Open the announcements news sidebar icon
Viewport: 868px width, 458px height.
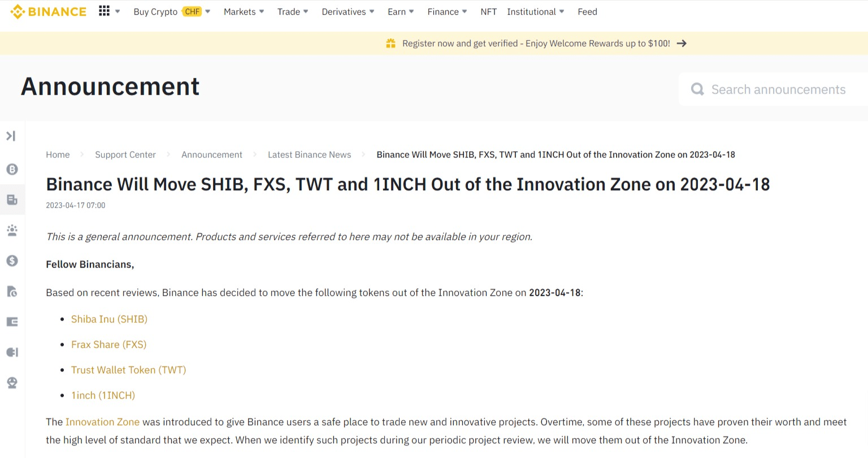pyautogui.click(x=12, y=199)
